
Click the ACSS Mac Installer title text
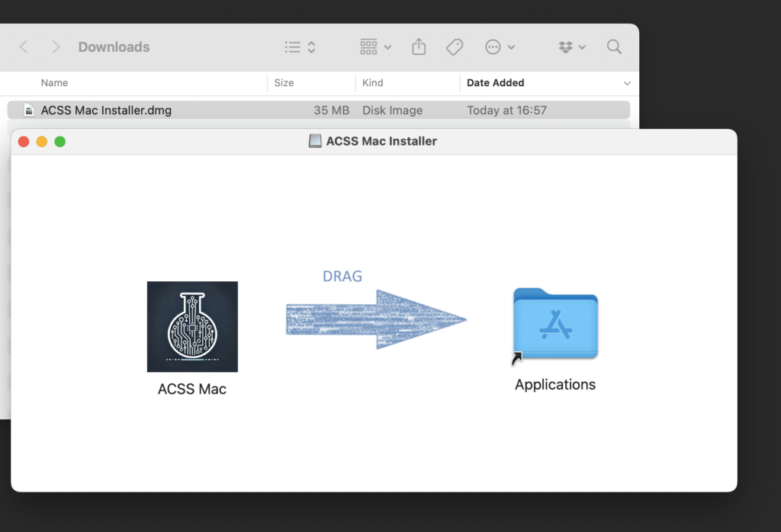pyautogui.click(x=381, y=141)
